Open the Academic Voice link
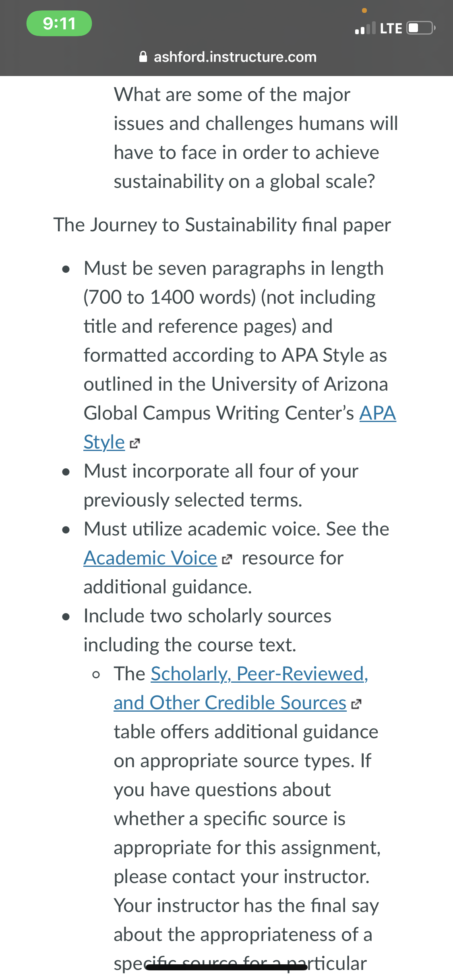The height and width of the screenshot is (980, 453). click(150, 558)
